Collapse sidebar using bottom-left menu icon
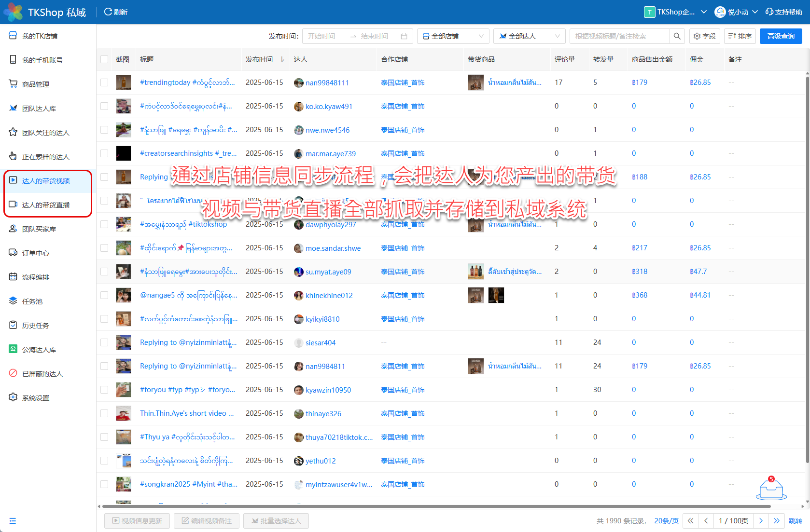This screenshot has height=532, width=810. click(x=13, y=521)
